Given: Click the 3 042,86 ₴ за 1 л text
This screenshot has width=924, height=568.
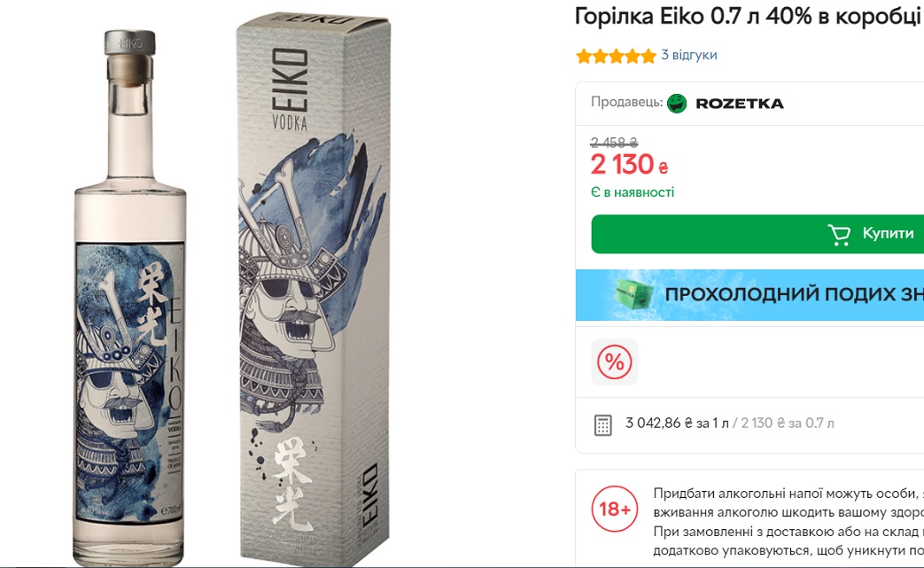Looking at the screenshot, I should point(677,423).
